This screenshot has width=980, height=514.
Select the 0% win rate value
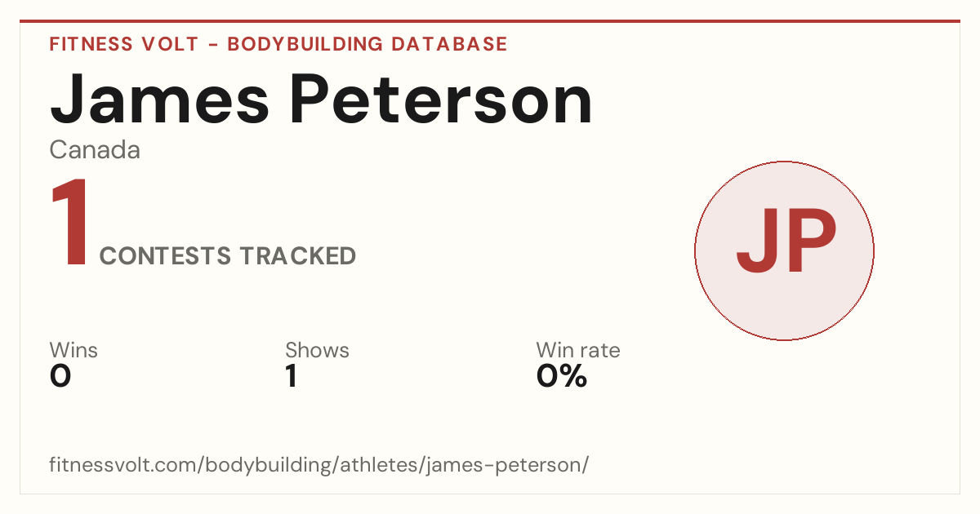click(562, 377)
